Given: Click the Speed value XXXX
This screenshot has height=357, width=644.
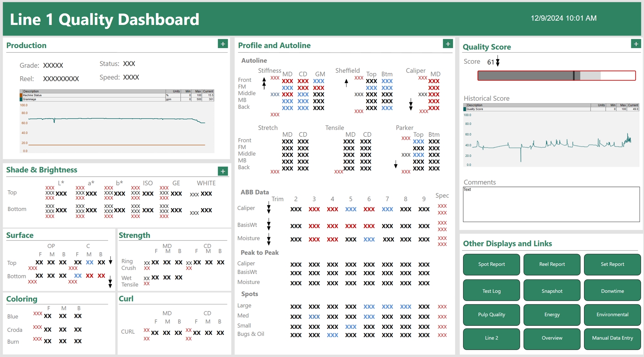Looking at the screenshot, I should pos(131,77).
